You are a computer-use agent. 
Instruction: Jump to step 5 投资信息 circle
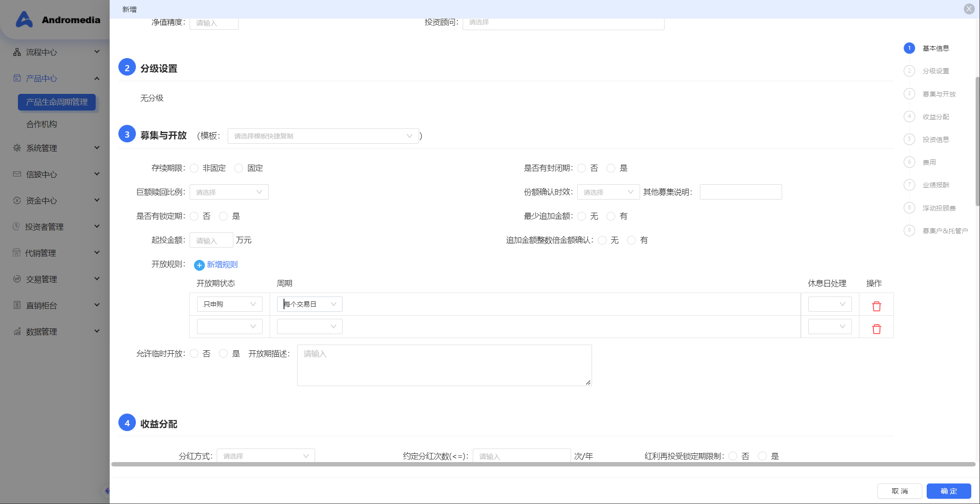click(x=909, y=139)
